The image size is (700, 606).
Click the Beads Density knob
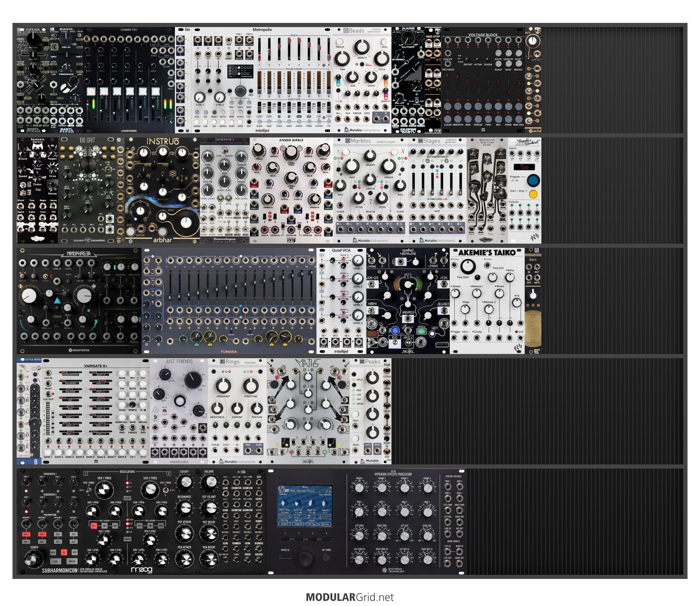pos(361,47)
